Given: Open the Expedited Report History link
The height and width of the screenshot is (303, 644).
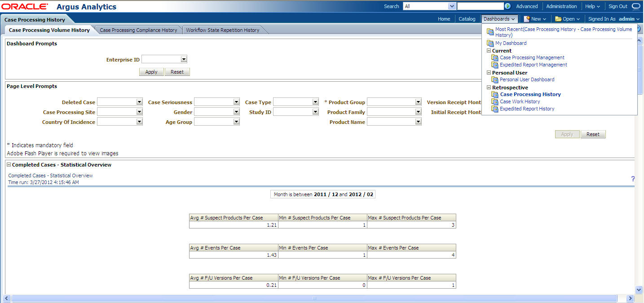Looking at the screenshot, I should coord(527,109).
